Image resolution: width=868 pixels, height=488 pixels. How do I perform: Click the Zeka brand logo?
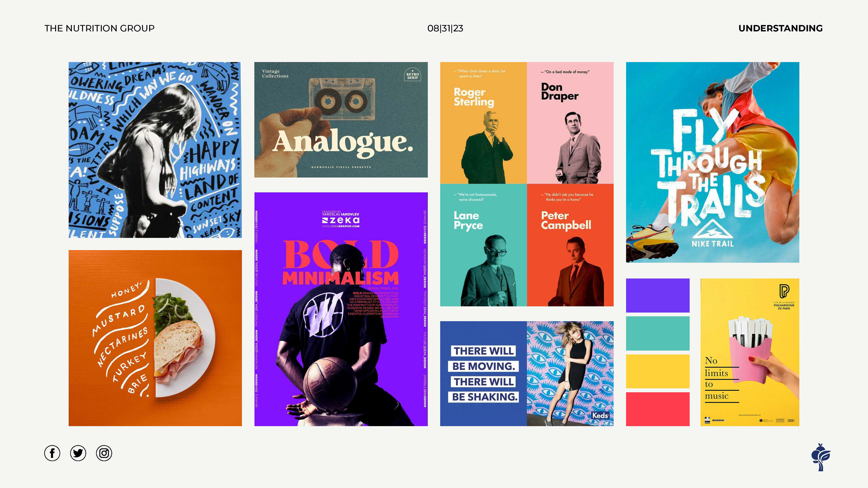pyautogui.click(x=341, y=220)
